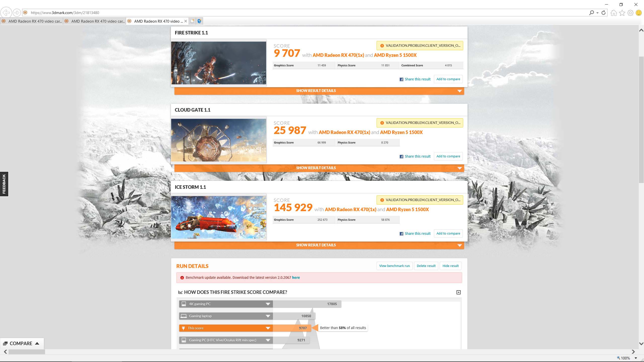Click the smiley feedback icon

coord(639,13)
